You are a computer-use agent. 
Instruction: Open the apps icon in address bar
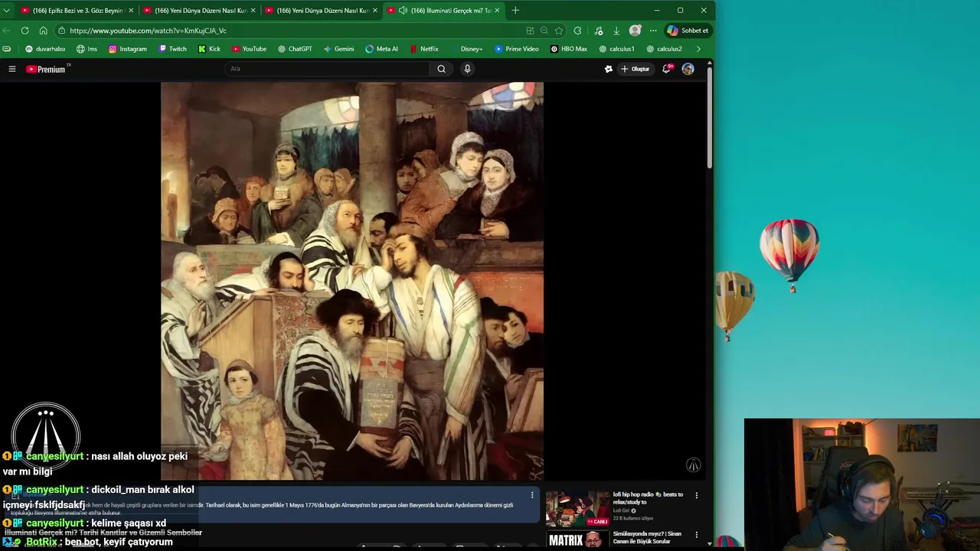[530, 31]
